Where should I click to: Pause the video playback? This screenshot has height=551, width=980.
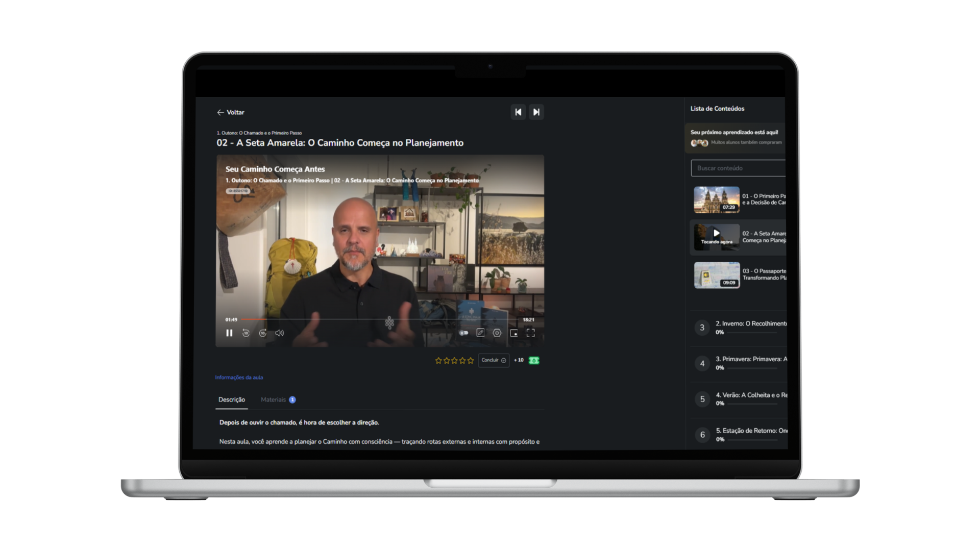[229, 333]
